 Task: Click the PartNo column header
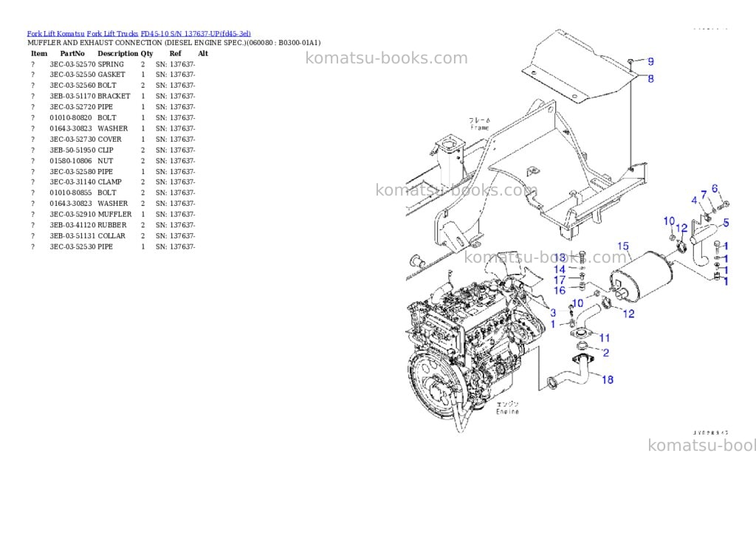tap(72, 53)
